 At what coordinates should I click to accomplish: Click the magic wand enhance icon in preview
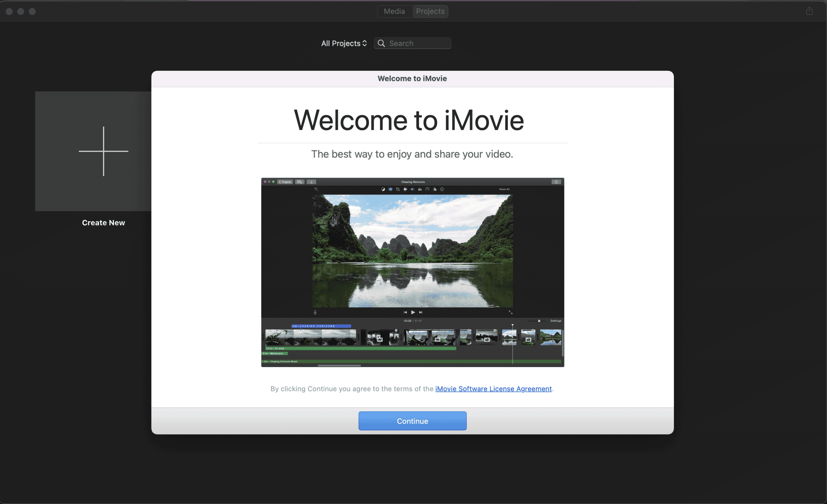coord(316,189)
